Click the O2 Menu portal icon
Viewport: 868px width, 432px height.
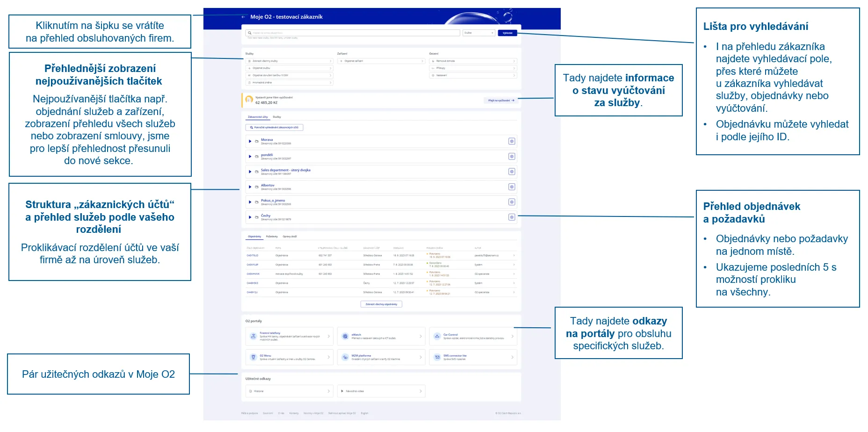click(x=253, y=357)
